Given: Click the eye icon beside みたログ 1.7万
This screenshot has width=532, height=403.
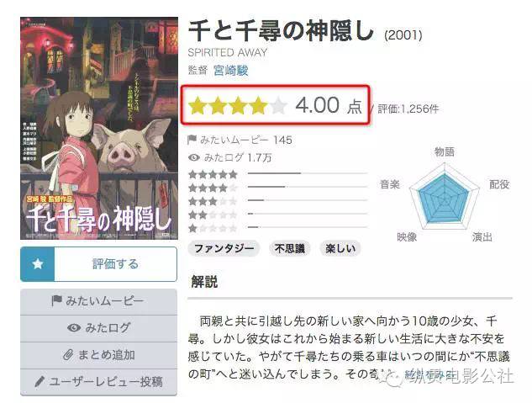Looking at the screenshot, I should [194, 157].
